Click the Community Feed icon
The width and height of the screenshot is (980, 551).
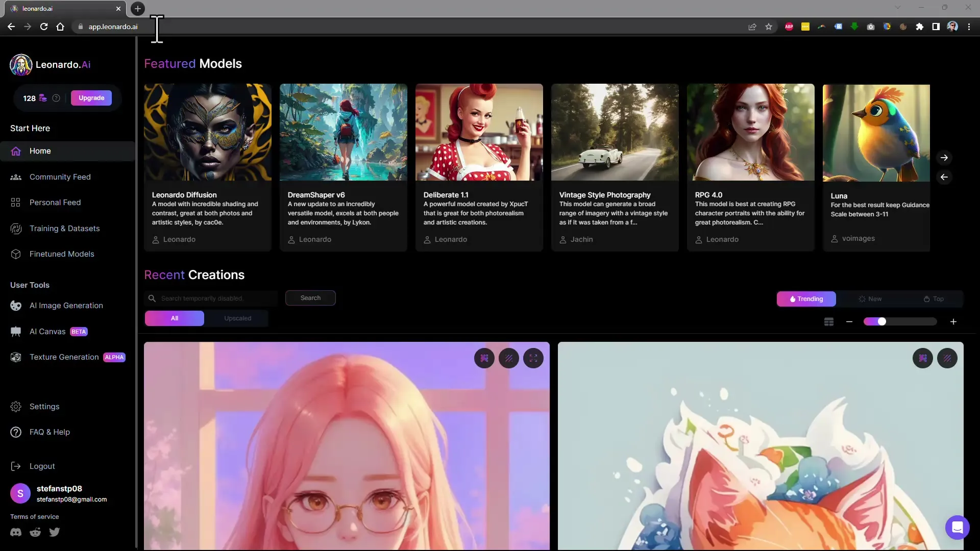click(x=15, y=176)
